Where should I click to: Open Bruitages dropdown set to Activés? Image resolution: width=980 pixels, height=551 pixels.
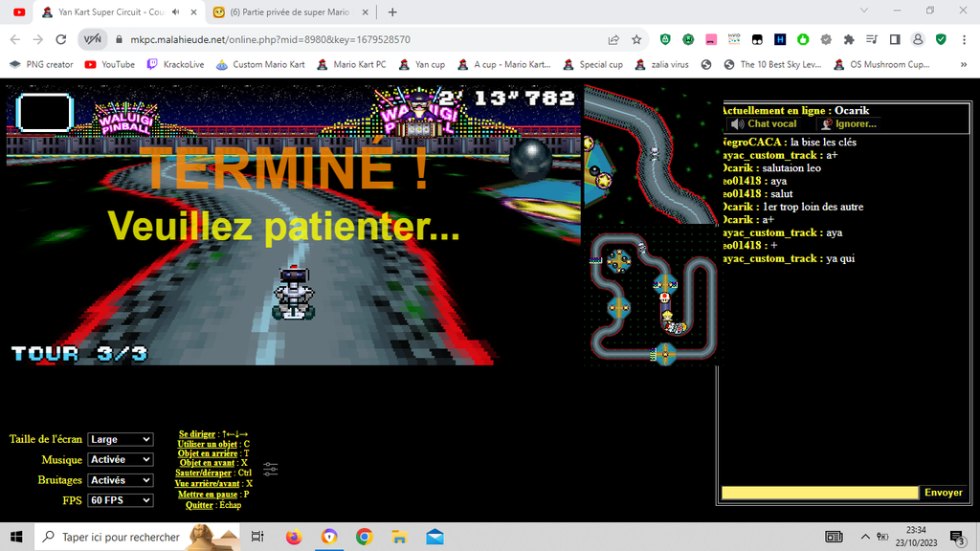pyautogui.click(x=120, y=480)
